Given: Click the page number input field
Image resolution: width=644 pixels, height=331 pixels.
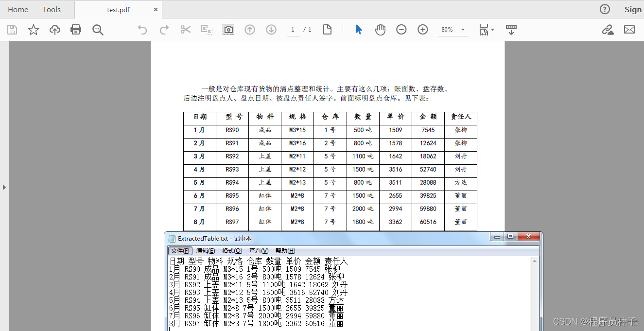Looking at the screenshot, I should tap(293, 30).
